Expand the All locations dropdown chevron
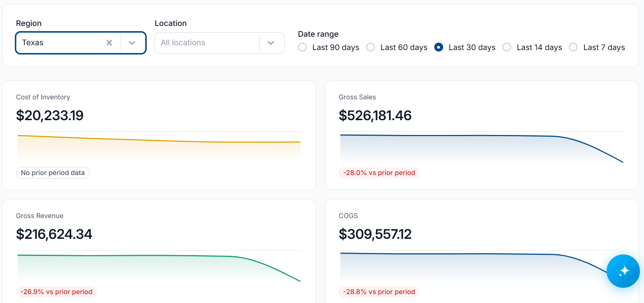 [x=271, y=43]
